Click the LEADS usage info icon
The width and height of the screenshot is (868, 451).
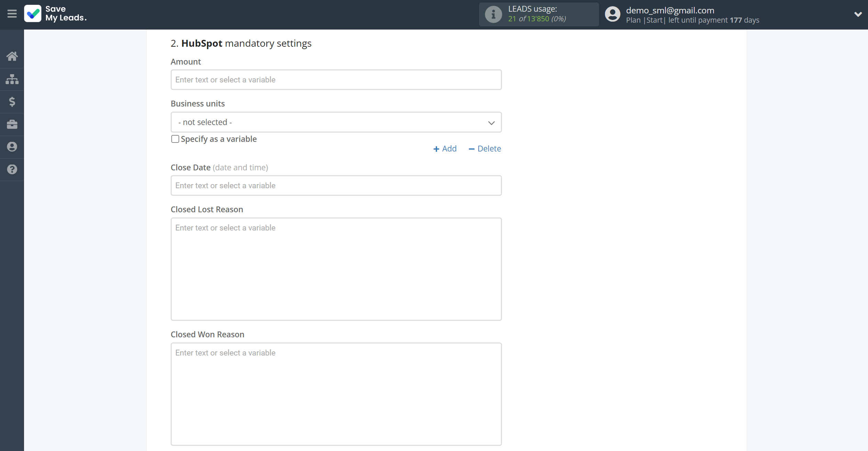pyautogui.click(x=493, y=14)
